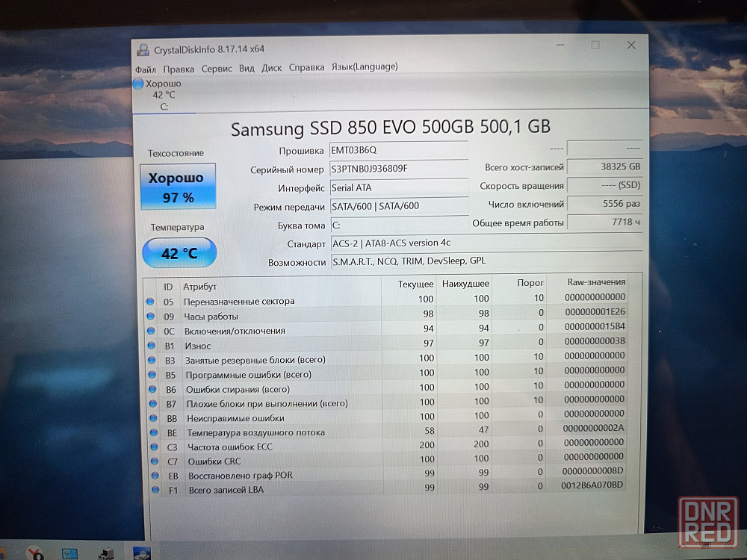The image size is (747, 560).
Task: Click the Скорость вращения value field
Action: click(x=604, y=185)
